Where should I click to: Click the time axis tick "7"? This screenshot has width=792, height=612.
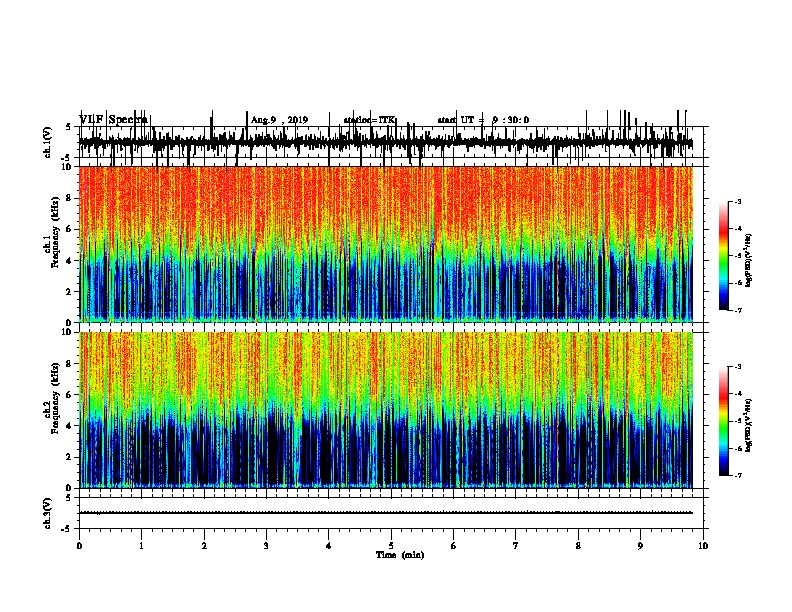[x=516, y=546]
